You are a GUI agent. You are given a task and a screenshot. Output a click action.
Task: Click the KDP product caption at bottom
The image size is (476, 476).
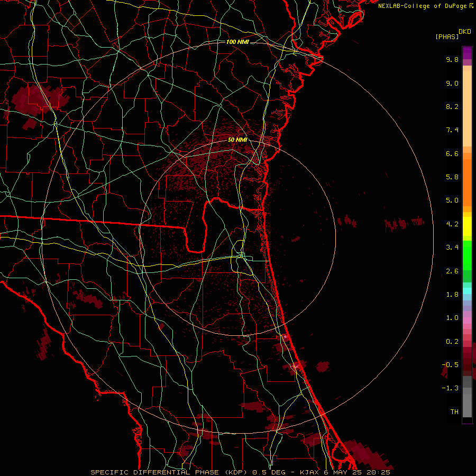point(240,472)
